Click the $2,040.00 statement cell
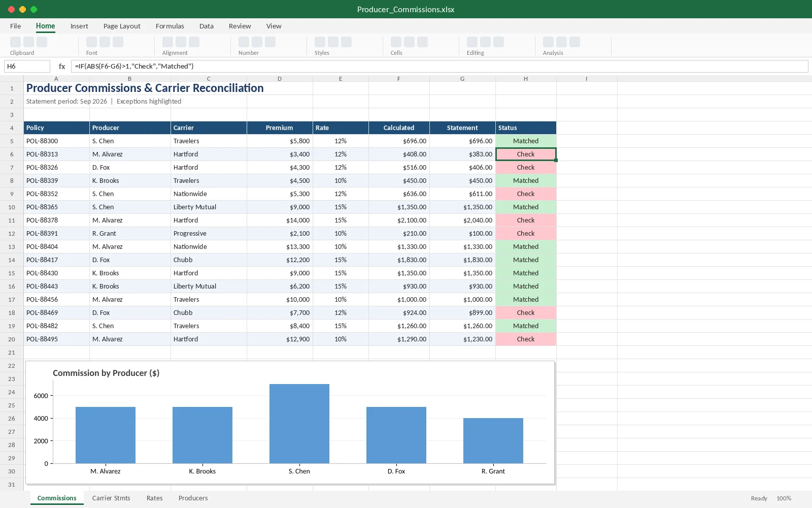The image size is (812, 508). click(462, 220)
